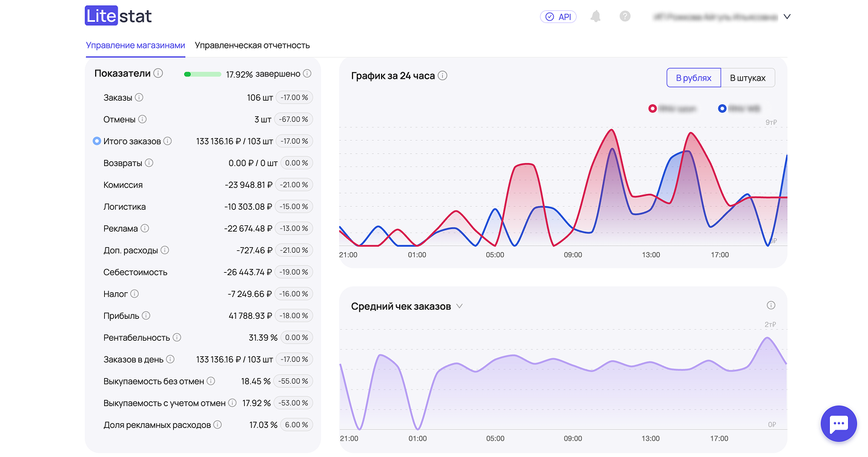Click info icon beside Заказы metric
The width and height of the screenshot is (868, 457).
(x=139, y=98)
